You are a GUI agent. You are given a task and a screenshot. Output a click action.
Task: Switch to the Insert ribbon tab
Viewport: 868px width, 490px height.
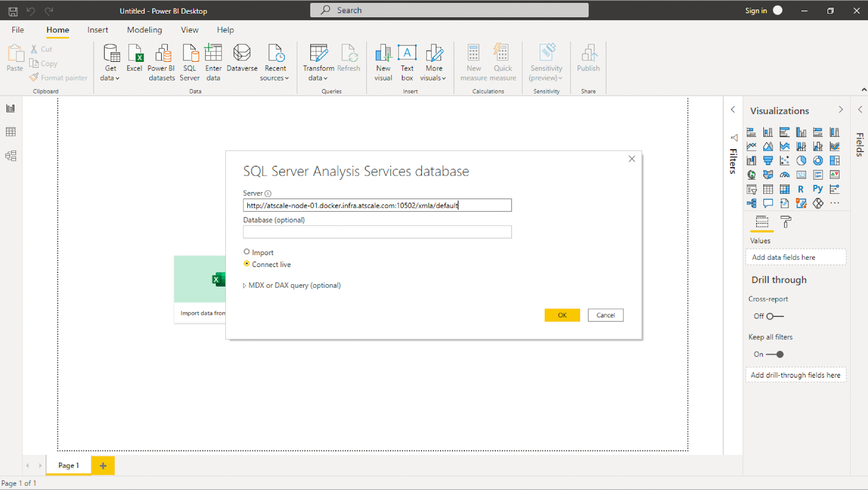click(98, 30)
